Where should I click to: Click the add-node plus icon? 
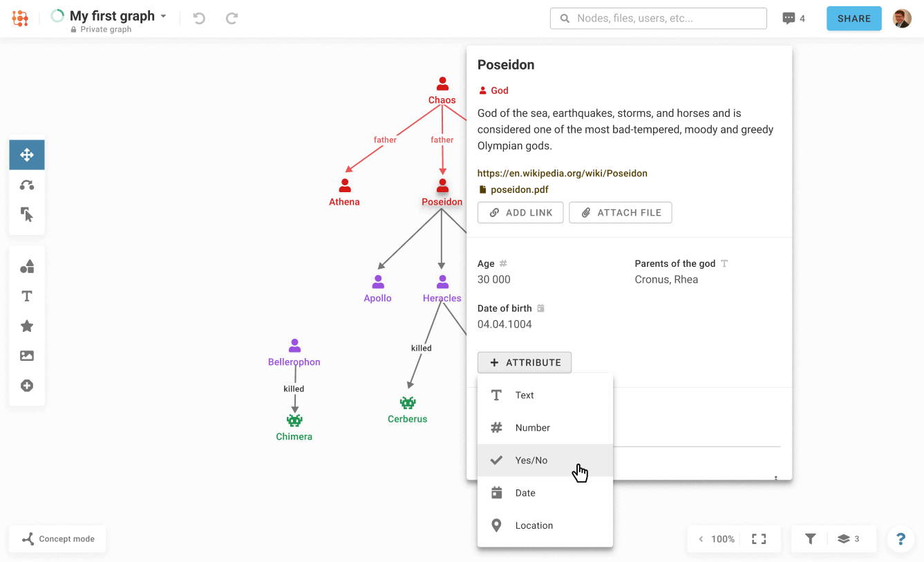coord(26,386)
